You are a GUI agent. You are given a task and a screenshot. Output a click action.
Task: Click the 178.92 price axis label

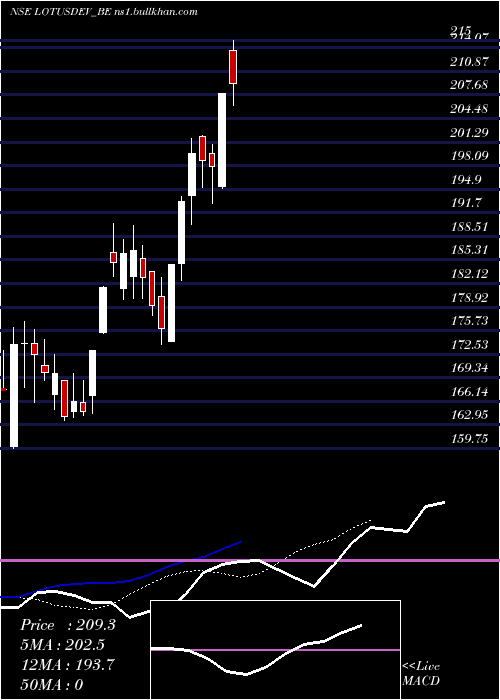click(x=469, y=297)
